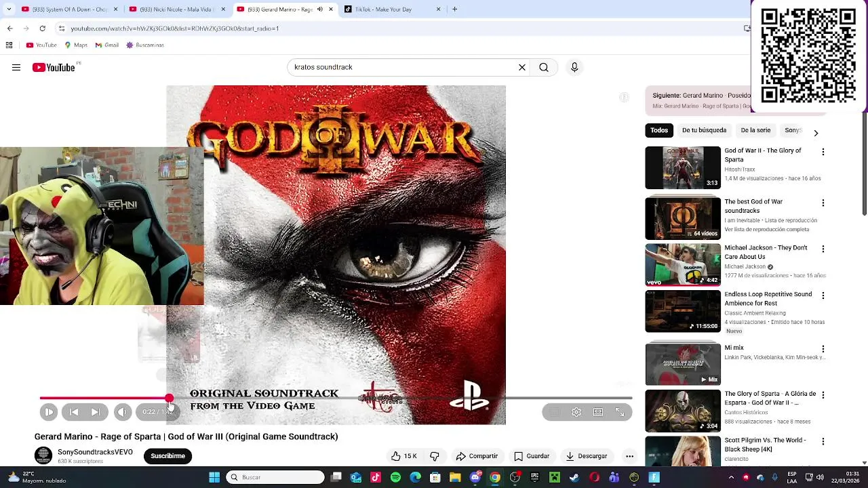
Task: Close the 'TikTok - Make Your Day' tab
Action: tap(438, 9)
